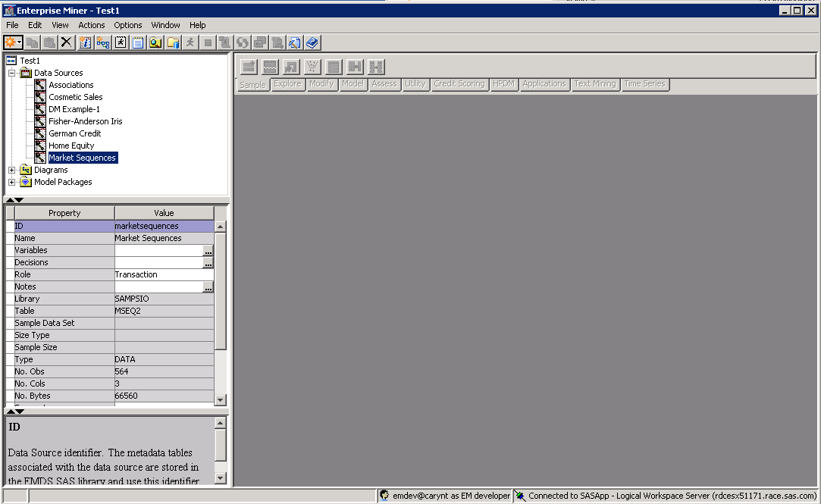Click the blue book Help icon
Image resolution: width=821 pixels, height=504 pixels.
313,42
